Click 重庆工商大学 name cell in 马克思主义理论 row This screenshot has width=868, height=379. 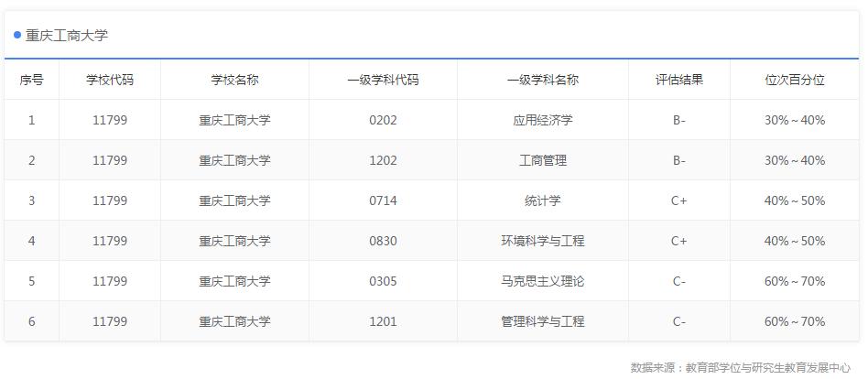pyautogui.click(x=234, y=281)
